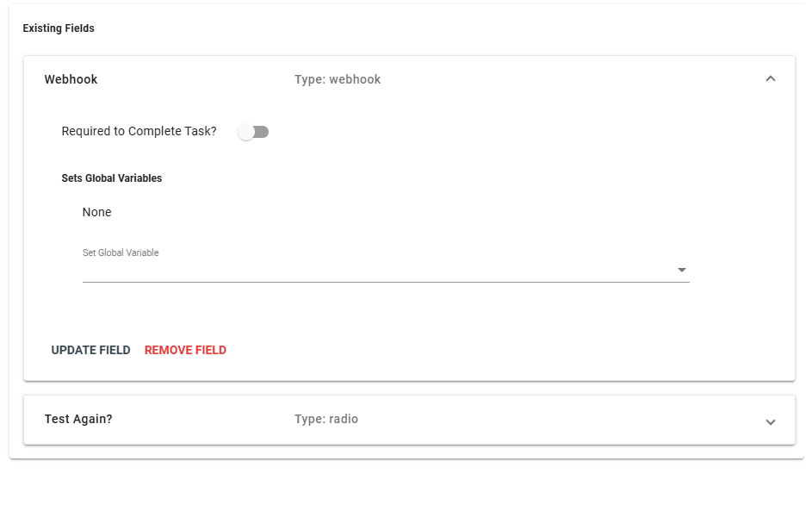
Task: Click the toggle thumb knob for Required
Action: (x=246, y=132)
